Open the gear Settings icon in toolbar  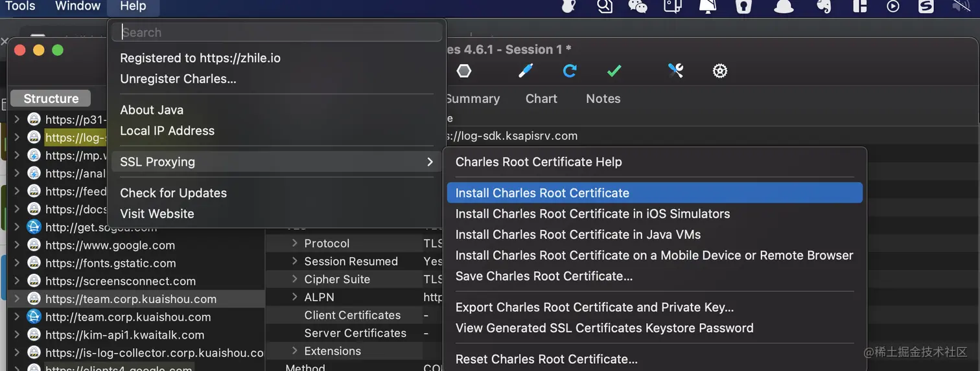coord(719,71)
